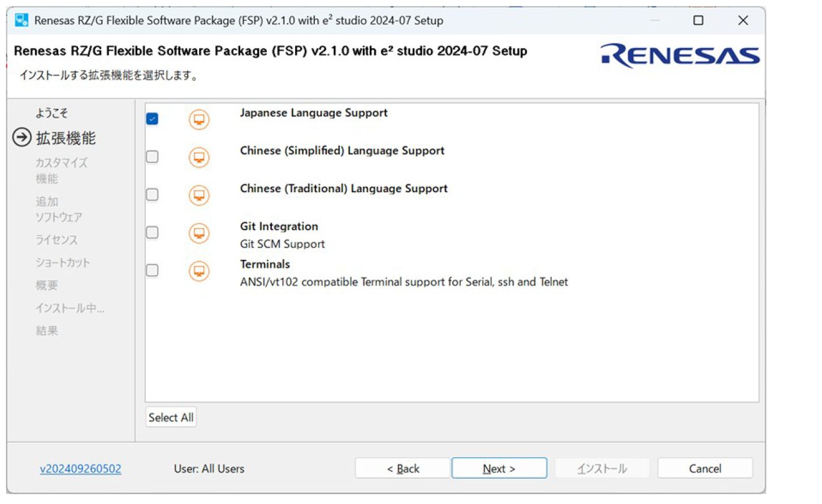Viewport: 822px width, 504px height.
Task: Check the Git Integration checkbox
Action: pos(152,232)
